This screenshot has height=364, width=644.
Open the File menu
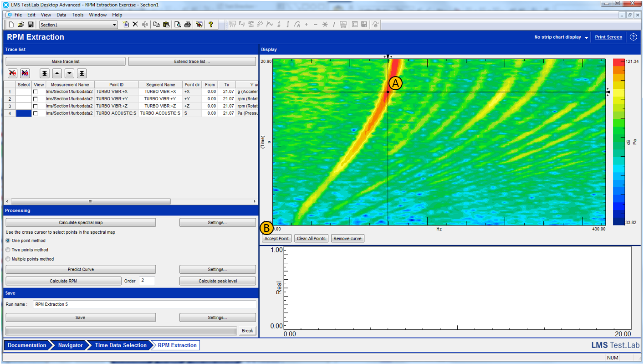coord(18,15)
